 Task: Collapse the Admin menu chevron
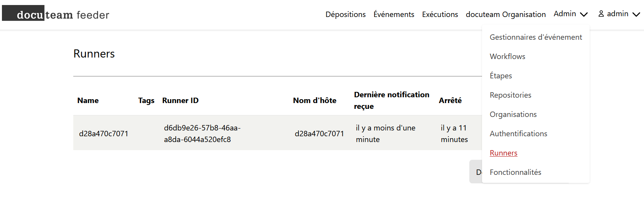[x=584, y=14]
